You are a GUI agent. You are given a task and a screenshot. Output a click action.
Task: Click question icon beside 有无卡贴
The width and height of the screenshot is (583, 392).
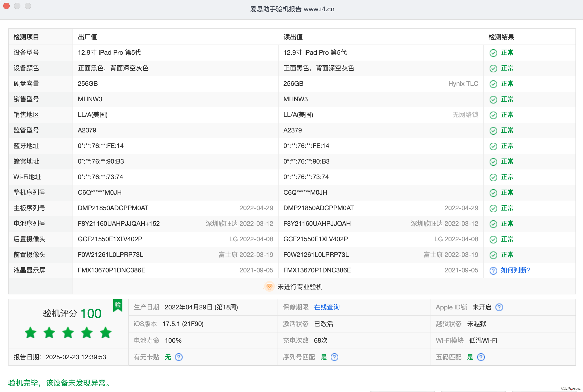tap(178, 357)
